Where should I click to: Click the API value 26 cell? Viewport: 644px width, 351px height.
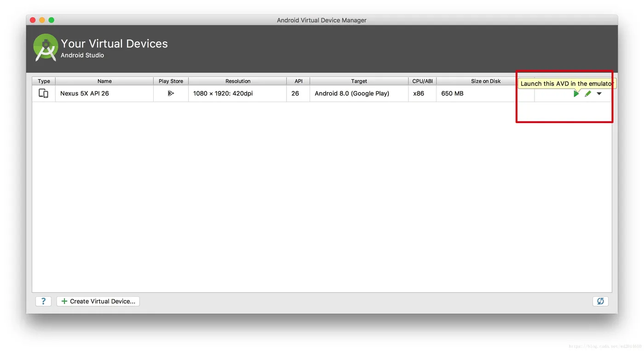tap(299, 93)
